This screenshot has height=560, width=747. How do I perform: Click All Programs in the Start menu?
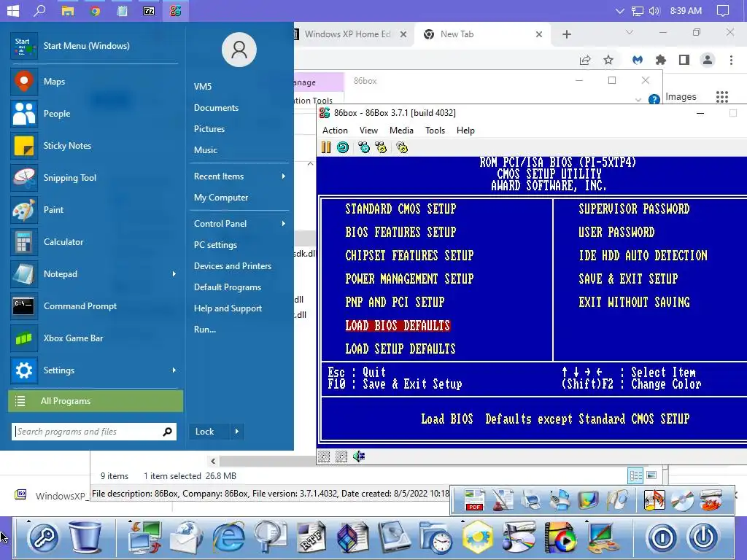(96, 401)
